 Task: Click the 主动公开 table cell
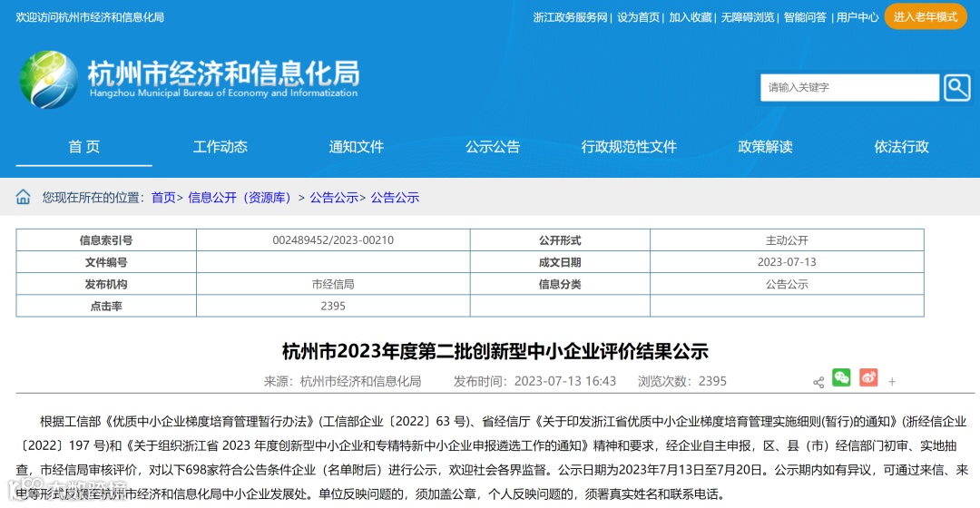point(787,240)
